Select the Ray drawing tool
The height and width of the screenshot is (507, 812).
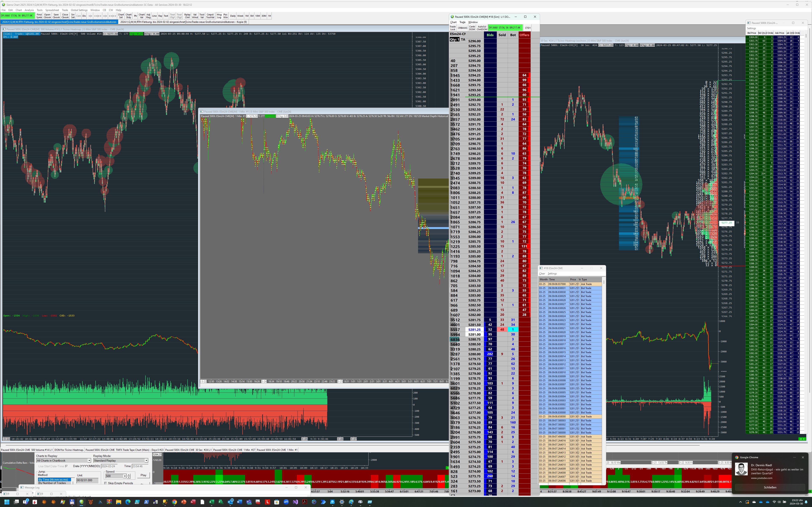point(160,16)
